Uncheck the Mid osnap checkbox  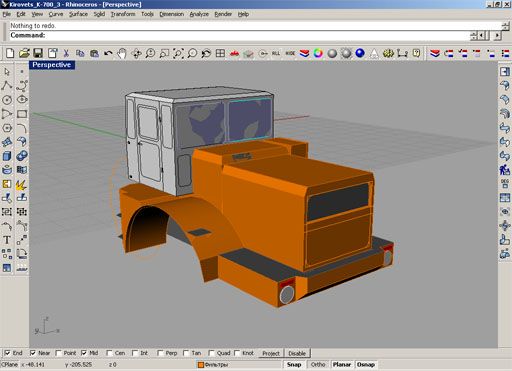coord(84,353)
